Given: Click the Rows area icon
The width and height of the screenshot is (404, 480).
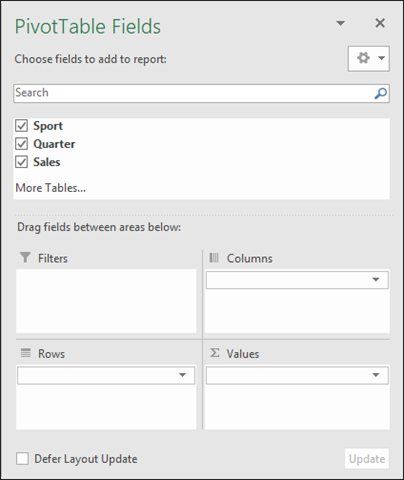Looking at the screenshot, I should coord(26,353).
